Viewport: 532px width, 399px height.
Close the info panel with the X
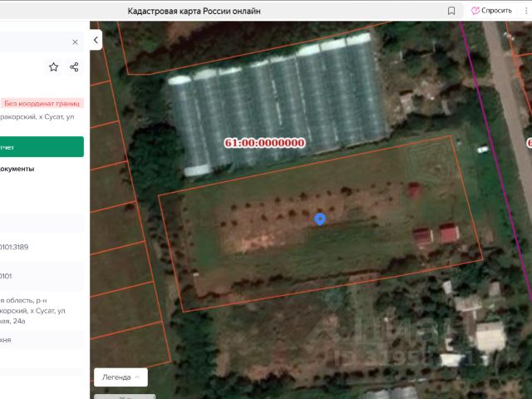75,42
